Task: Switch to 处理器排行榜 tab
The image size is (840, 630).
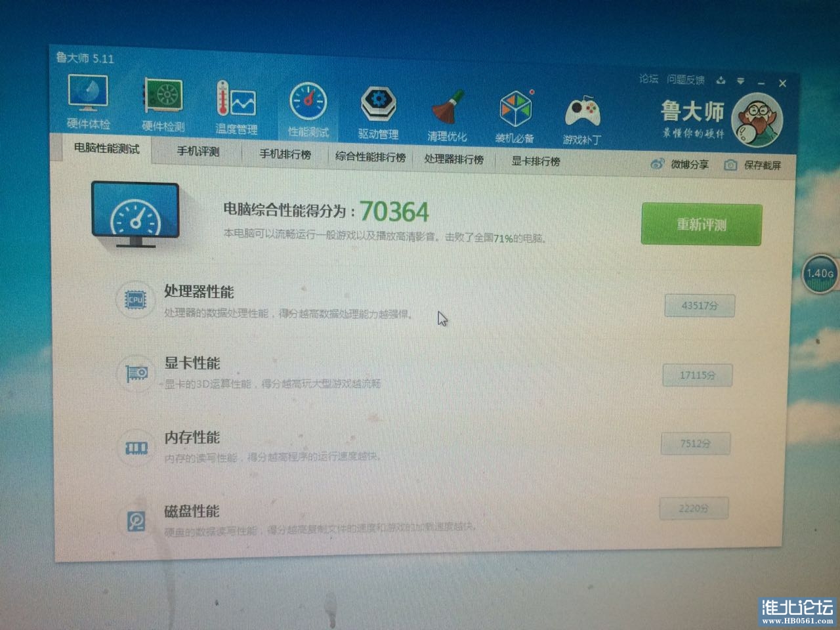Action: pos(453,159)
